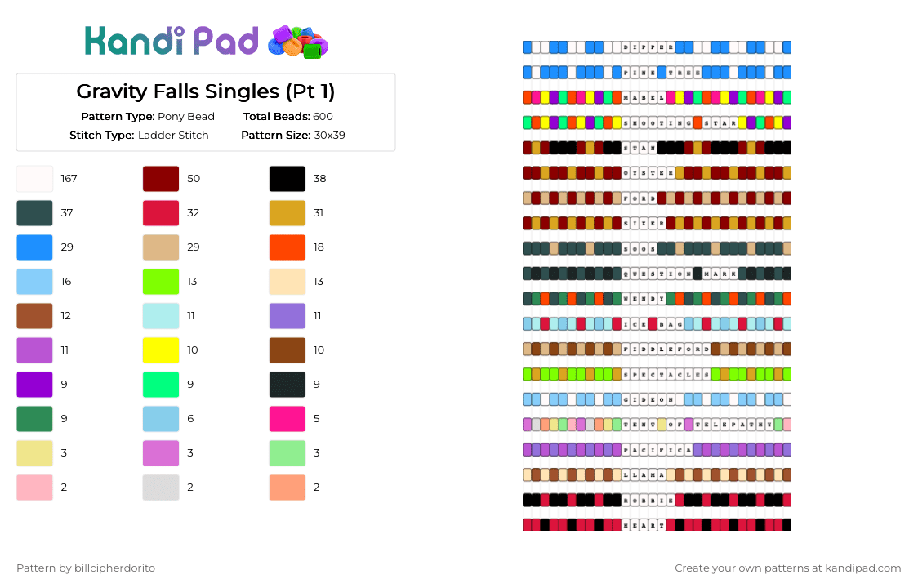Select the white swatch with 167 beads
Image resolution: width=918 pixels, height=588 pixels.
[34, 179]
